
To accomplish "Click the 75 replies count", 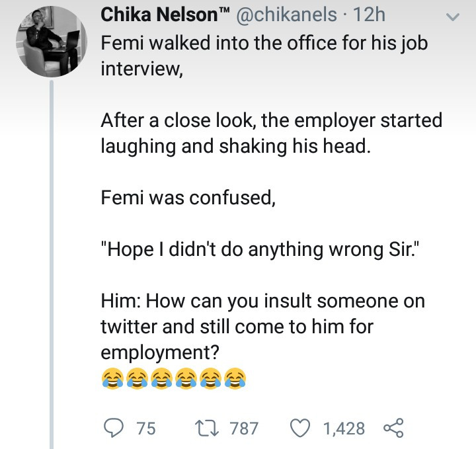I will [x=145, y=429].
